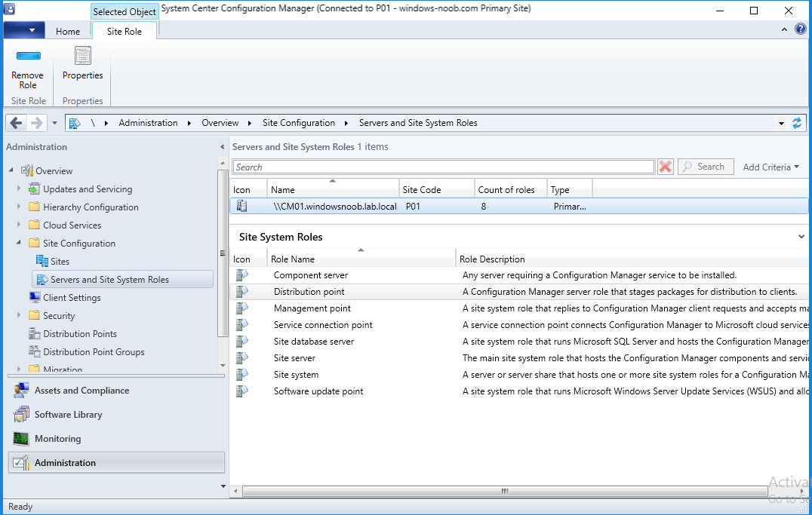Screen dimensions: 812x515
Task: Click the Distribution point role icon
Action: [x=241, y=292]
